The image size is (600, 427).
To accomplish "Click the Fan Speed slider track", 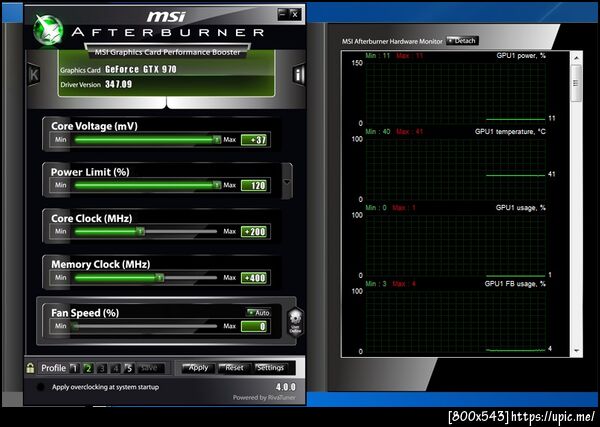I will 145,326.
